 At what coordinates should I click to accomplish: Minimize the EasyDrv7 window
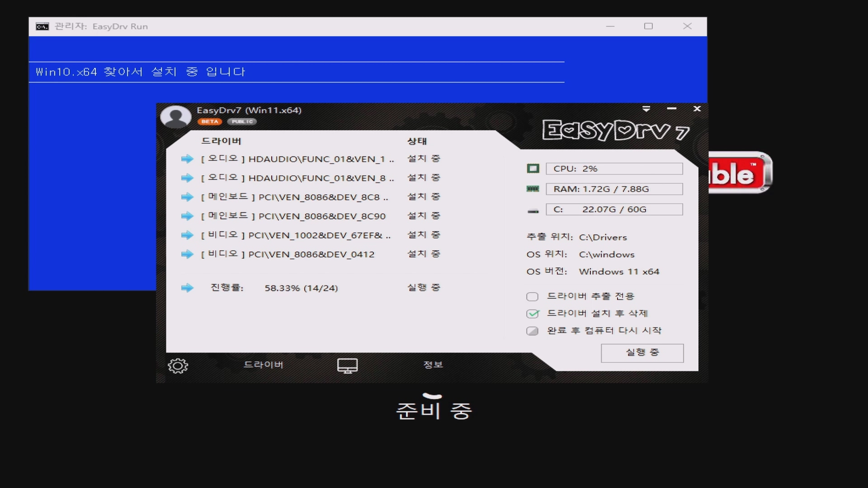click(x=671, y=109)
